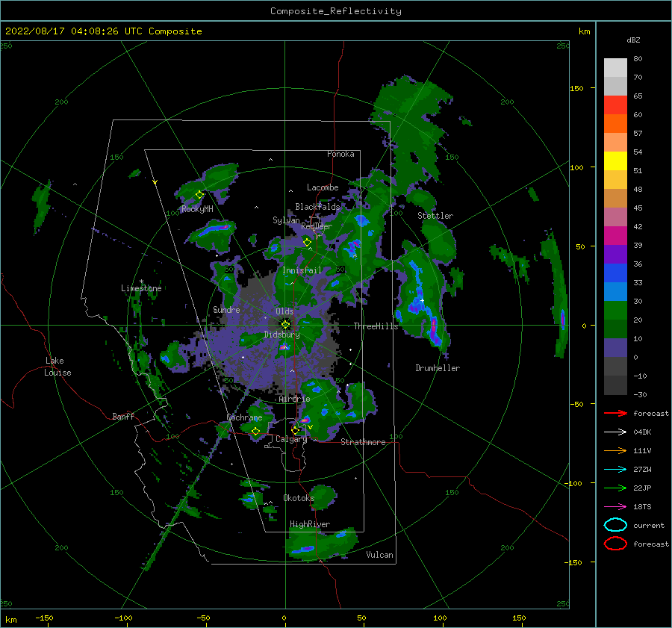Screen dimensions: 672x628
Task: Click the Cochrane label
Action: point(244,417)
